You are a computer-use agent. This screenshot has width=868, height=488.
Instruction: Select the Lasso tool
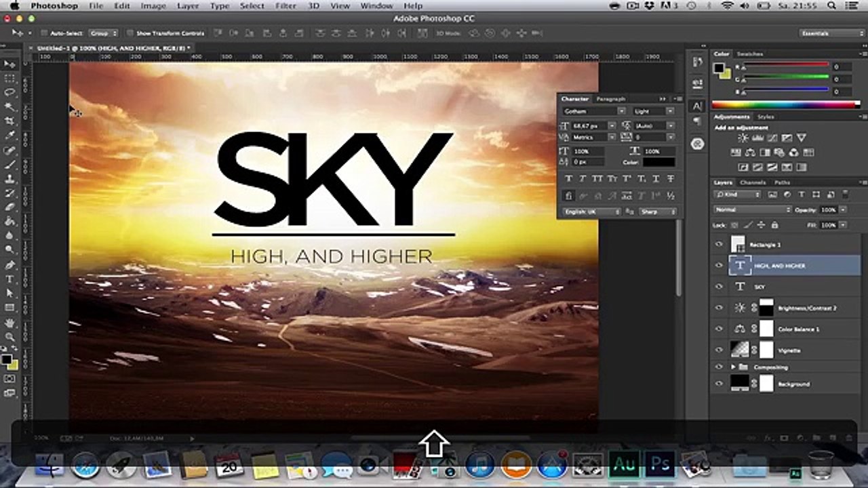click(x=9, y=92)
